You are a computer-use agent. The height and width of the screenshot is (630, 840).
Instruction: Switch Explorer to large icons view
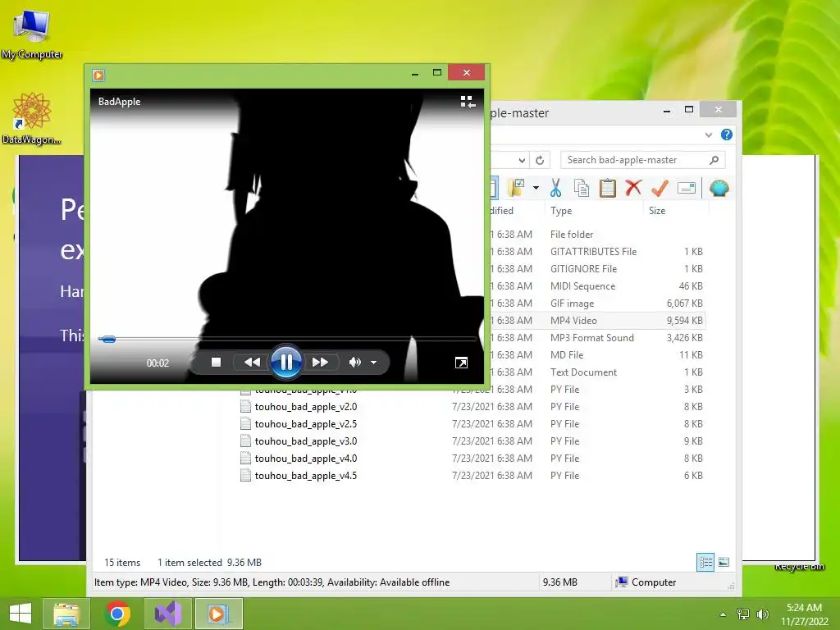pos(724,562)
